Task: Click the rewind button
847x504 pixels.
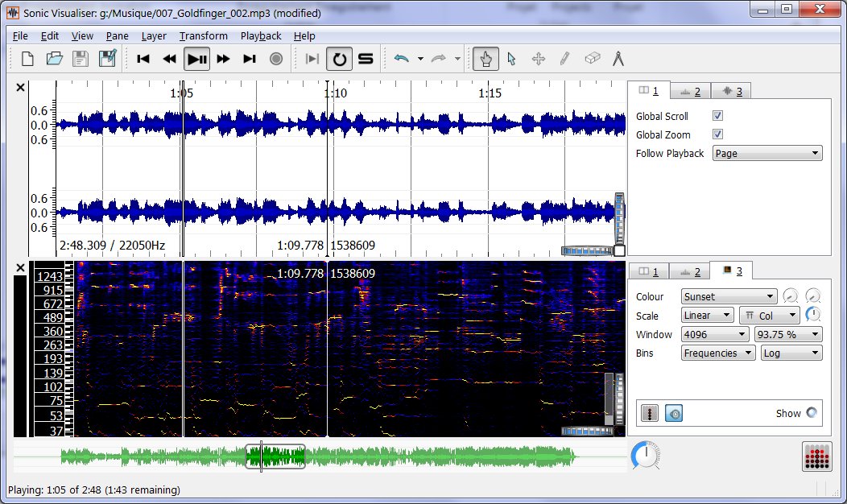Action: pyautogui.click(x=170, y=58)
